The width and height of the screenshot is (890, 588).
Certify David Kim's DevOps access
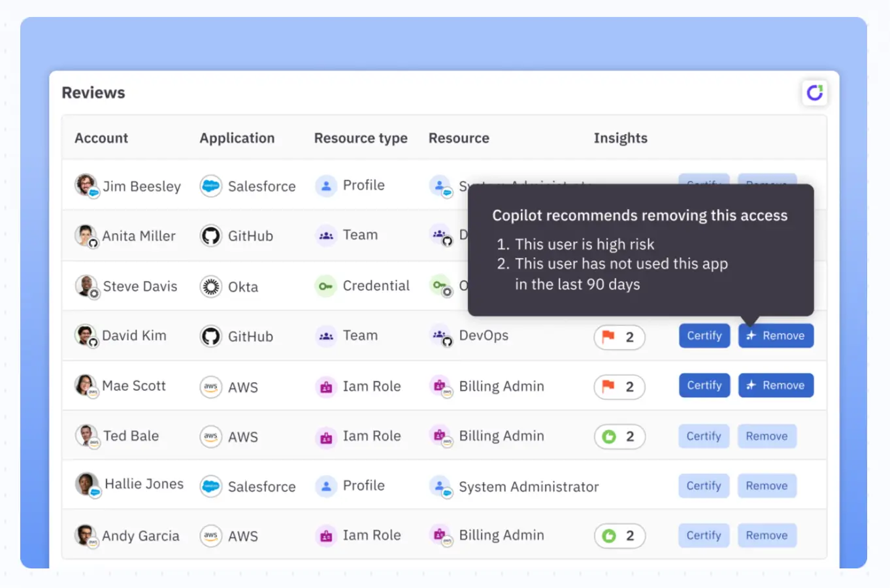click(x=704, y=336)
